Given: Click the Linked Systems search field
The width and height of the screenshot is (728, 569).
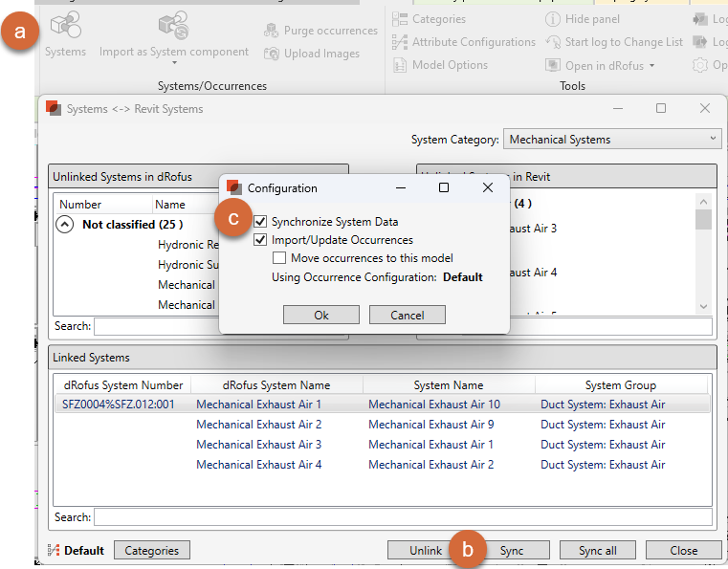Looking at the screenshot, I should 402,517.
